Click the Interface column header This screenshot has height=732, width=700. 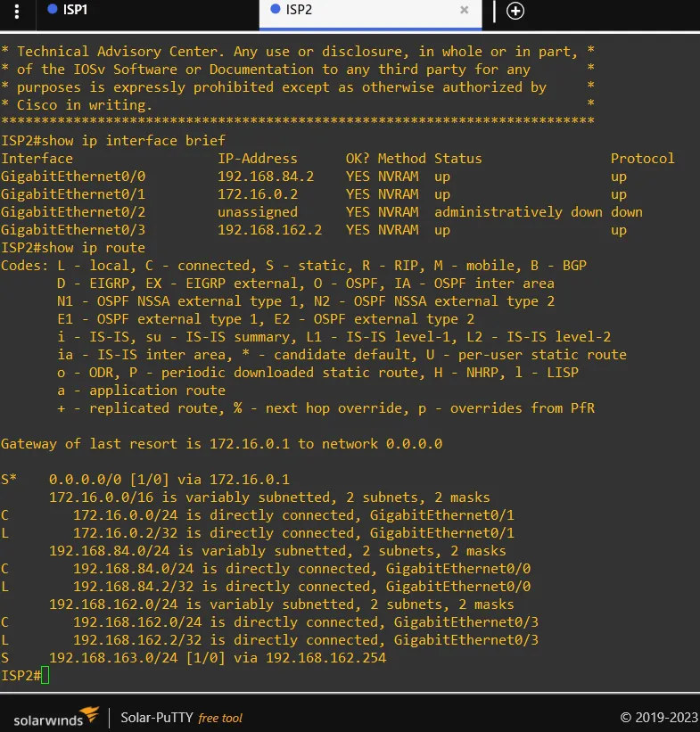(37, 158)
